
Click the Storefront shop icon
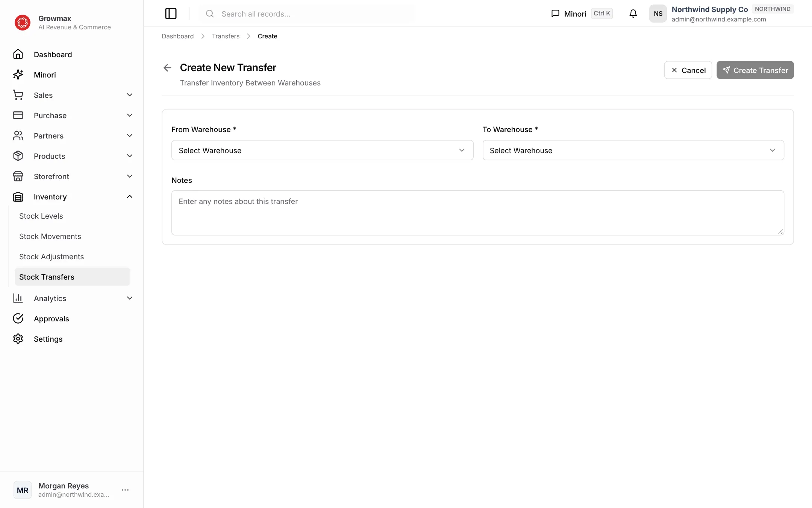(18, 176)
